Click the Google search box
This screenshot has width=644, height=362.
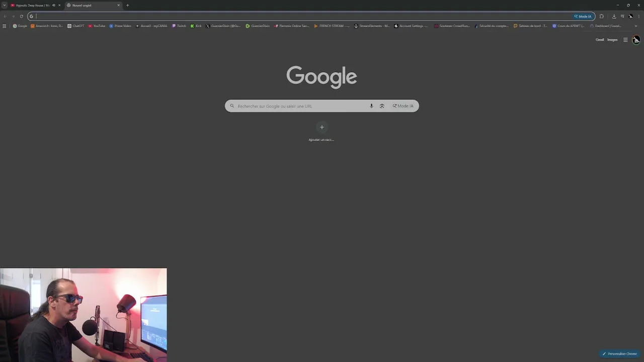[321, 106]
